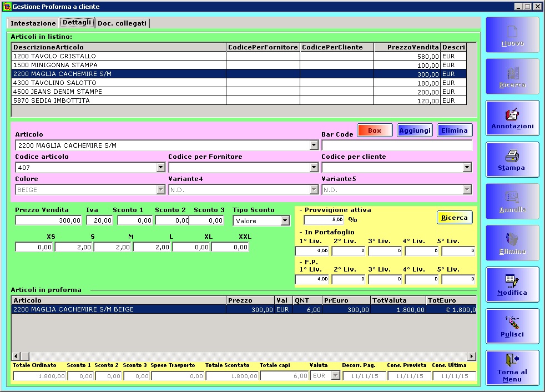545x392 pixels.
Task: Expand the Codice articolo dropdown
Action: click(160, 167)
